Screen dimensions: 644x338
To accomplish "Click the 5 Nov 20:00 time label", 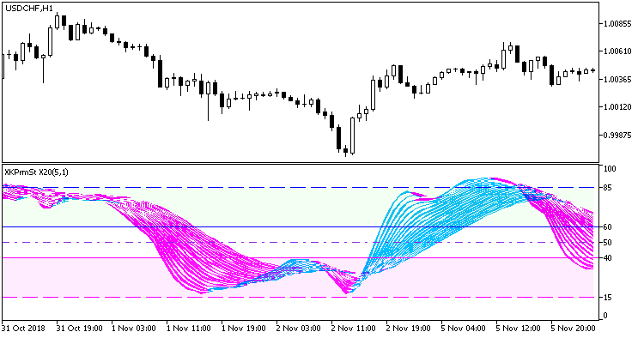I will click(x=574, y=329).
